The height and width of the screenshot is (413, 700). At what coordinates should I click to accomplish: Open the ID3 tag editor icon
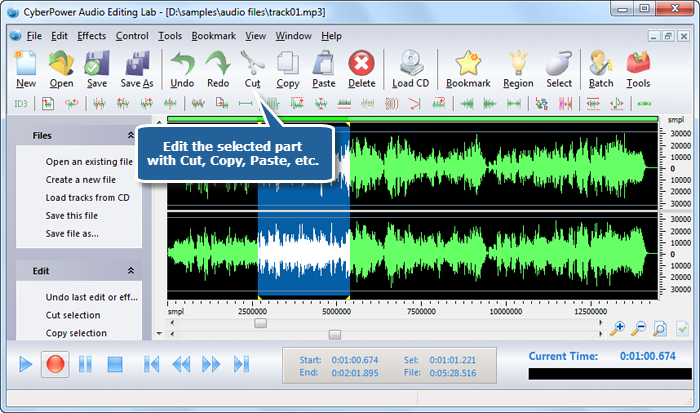pyautogui.click(x=21, y=104)
